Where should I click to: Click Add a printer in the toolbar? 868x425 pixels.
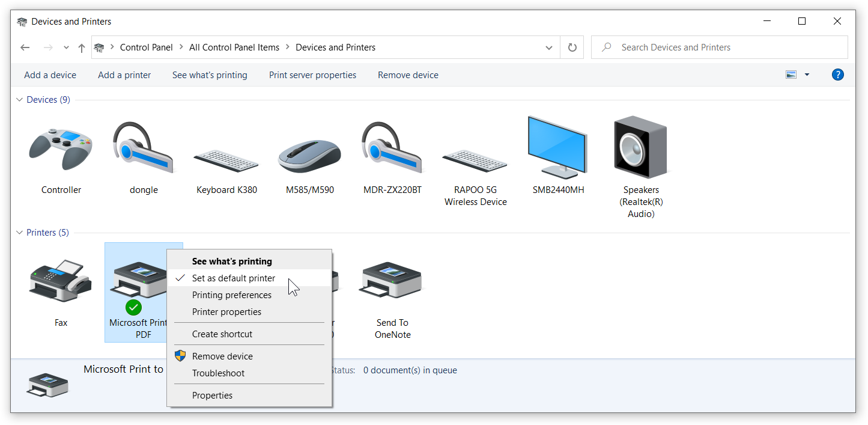point(124,75)
